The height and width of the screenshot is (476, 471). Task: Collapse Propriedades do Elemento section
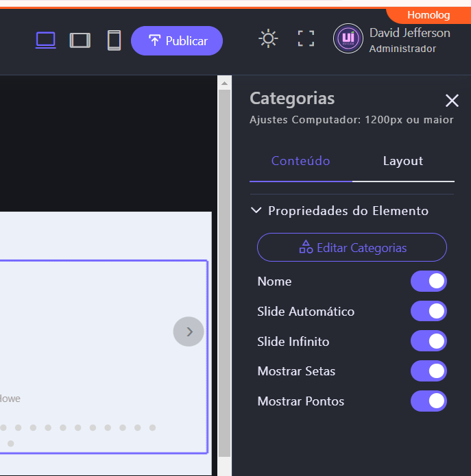256,211
